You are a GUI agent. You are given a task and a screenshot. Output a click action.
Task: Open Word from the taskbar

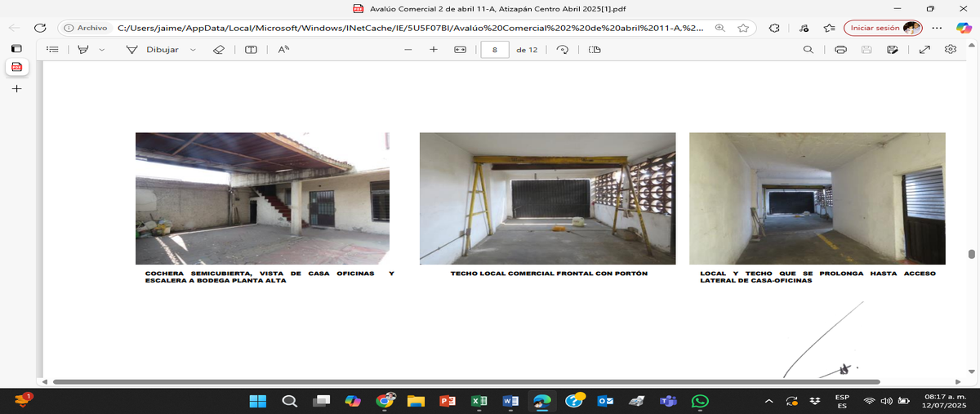click(x=510, y=401)
